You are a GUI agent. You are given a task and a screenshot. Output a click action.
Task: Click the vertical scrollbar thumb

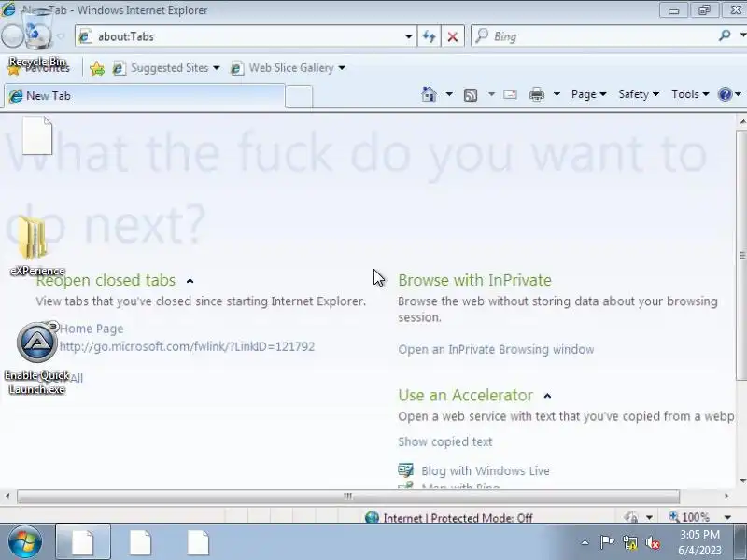[x=741, y=256]
